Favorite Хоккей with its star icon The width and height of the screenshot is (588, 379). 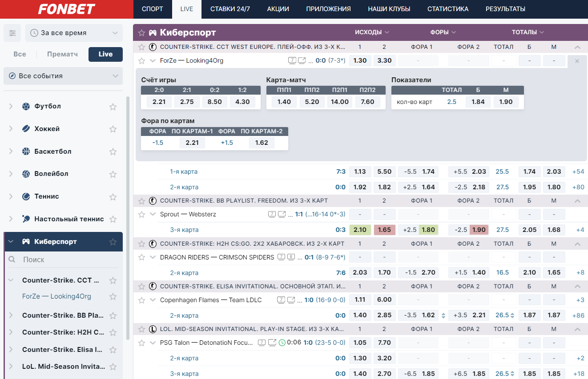click(x=113, y=129)
